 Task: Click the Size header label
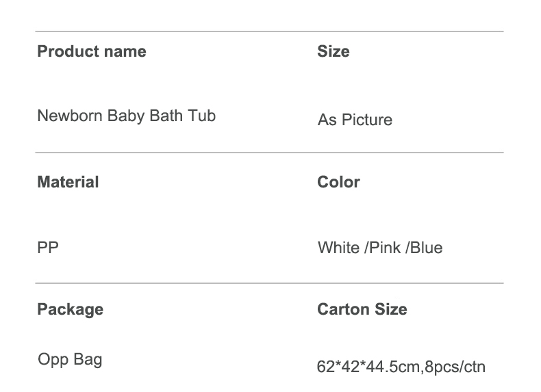pyautogui.click(x=334, y=51)
